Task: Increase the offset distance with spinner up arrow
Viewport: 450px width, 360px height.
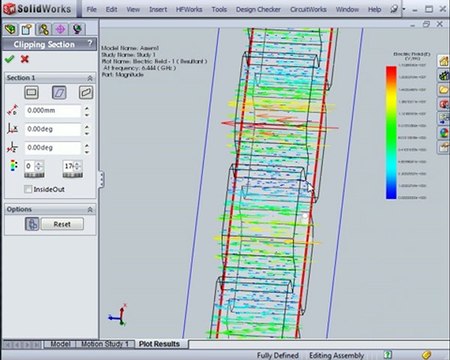Action: (x=87, y=108)
